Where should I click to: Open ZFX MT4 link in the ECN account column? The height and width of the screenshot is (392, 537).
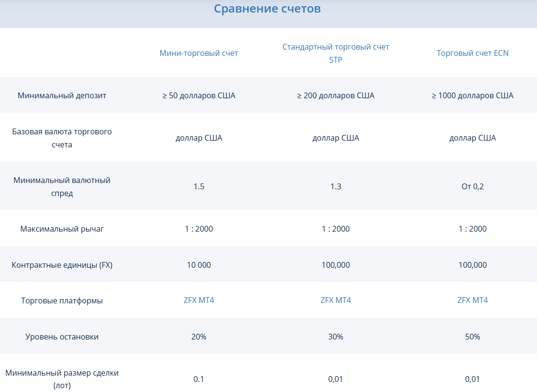pyautogui.click(x=472, y=300)
